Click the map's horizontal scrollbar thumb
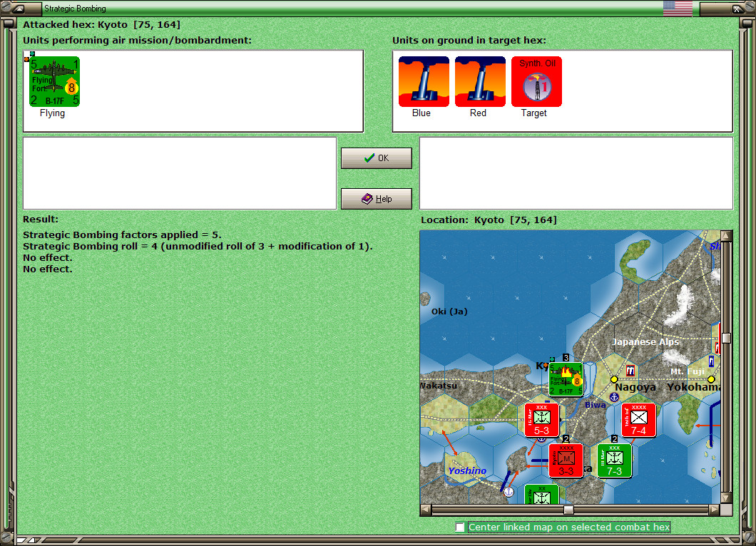Screen dimensions: 756x546 569,510
